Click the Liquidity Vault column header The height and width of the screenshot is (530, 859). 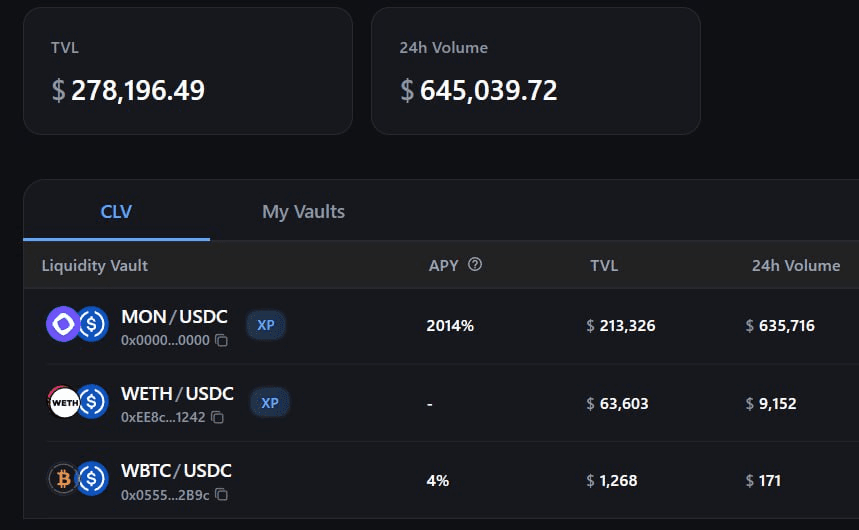[95, 266]
